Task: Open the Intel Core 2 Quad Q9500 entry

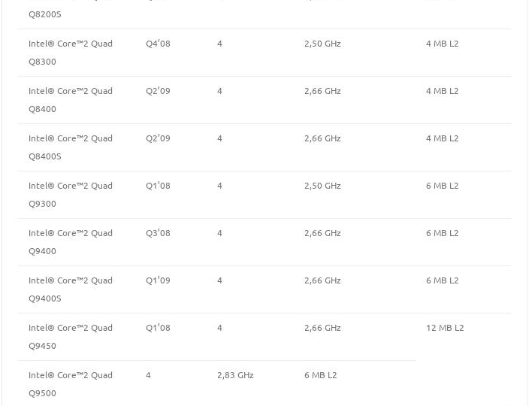Action: pos(71,384)
